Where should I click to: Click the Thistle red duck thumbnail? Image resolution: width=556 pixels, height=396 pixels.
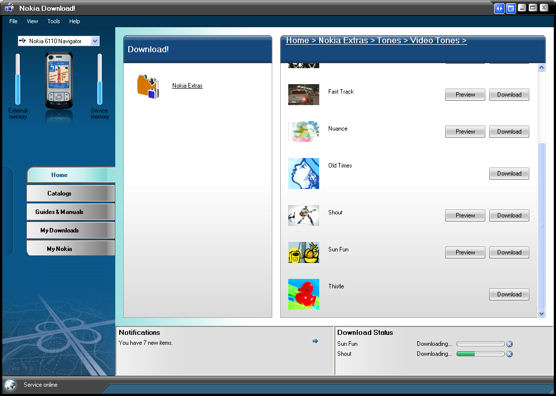304,294
